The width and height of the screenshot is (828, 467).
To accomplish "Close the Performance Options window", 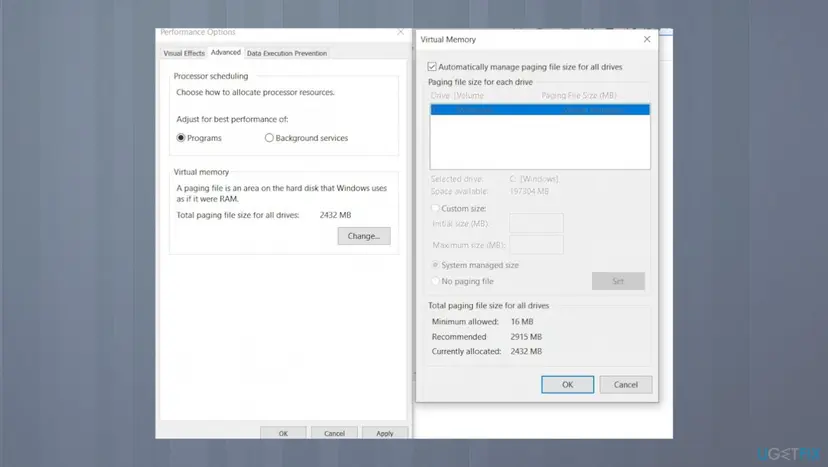I will [x=400, y=32].
